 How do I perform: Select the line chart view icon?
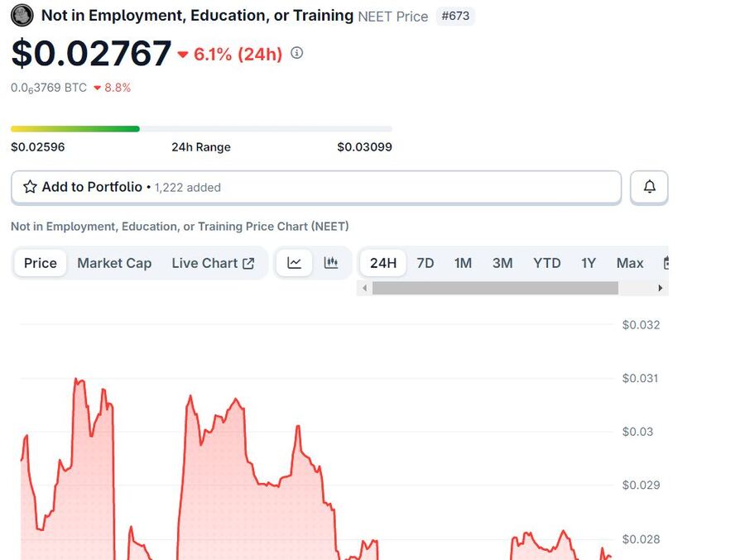click(x=294, y=262)
